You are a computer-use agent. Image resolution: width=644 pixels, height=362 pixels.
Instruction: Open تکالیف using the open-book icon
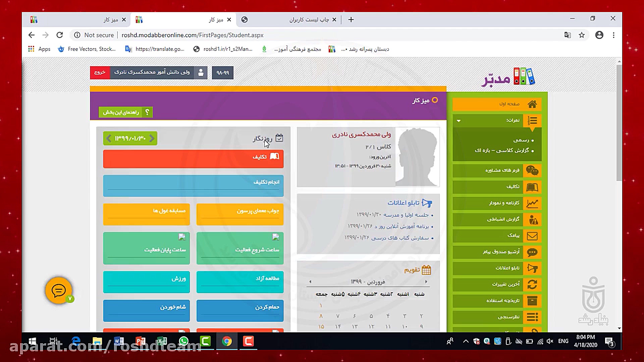click(x=533, y=187)
